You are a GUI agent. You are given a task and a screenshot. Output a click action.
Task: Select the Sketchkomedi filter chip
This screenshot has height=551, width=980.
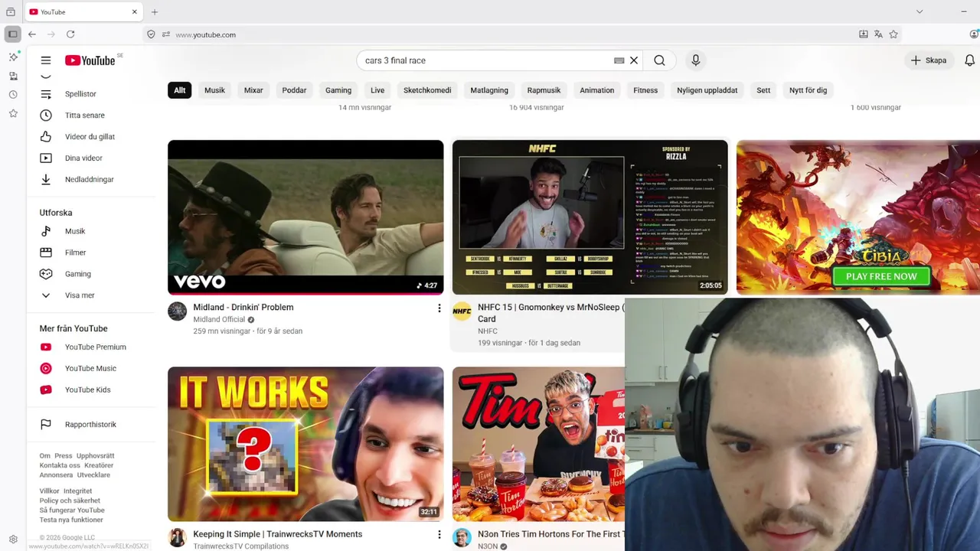point(427,90)
